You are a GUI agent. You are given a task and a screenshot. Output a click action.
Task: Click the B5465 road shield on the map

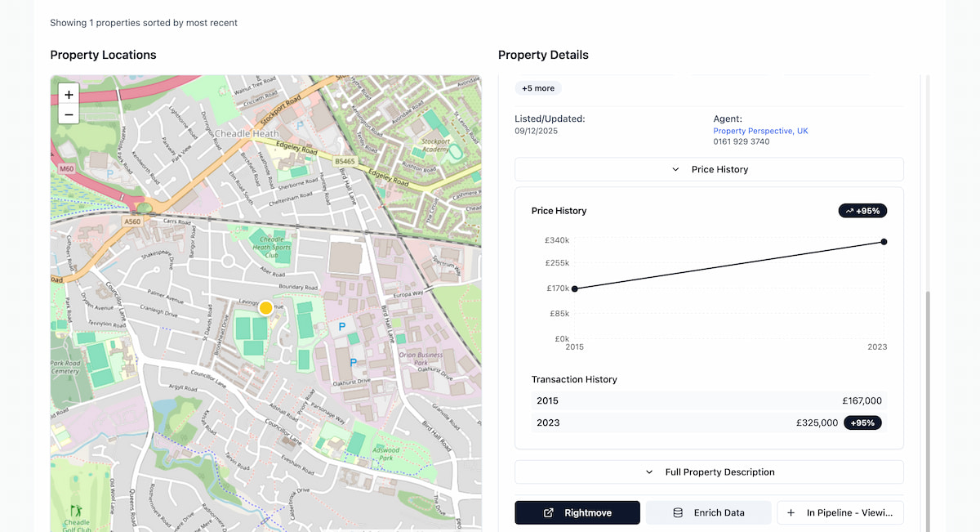click(x=345, y=162)
